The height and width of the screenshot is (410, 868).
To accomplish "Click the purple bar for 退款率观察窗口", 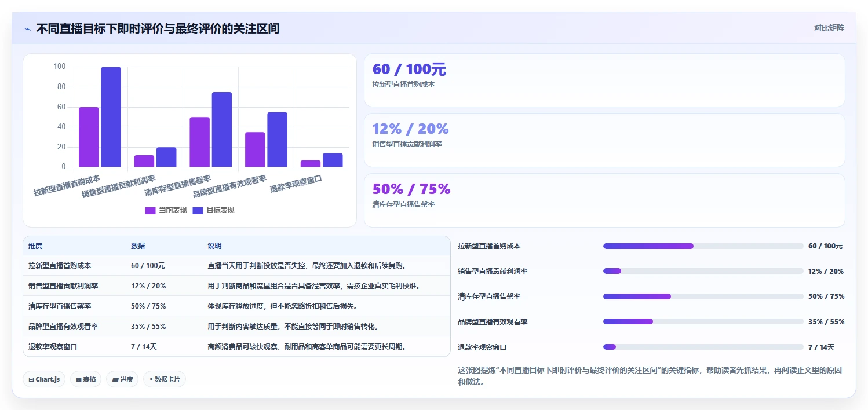I will 311,164.
